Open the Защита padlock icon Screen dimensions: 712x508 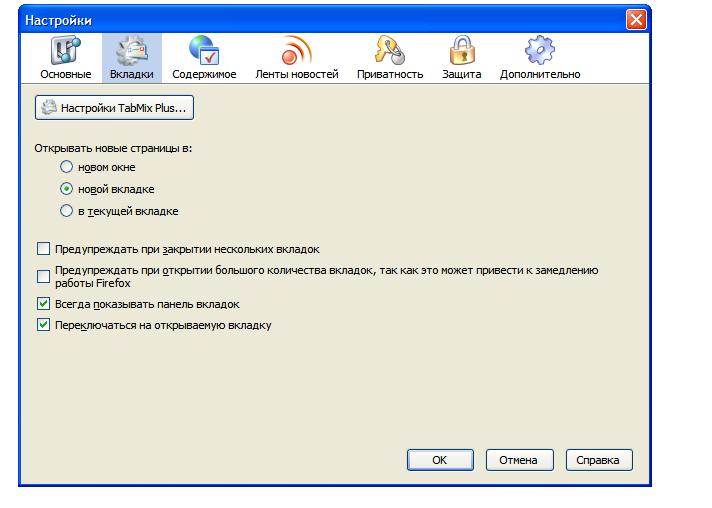(x=462, y=50)
